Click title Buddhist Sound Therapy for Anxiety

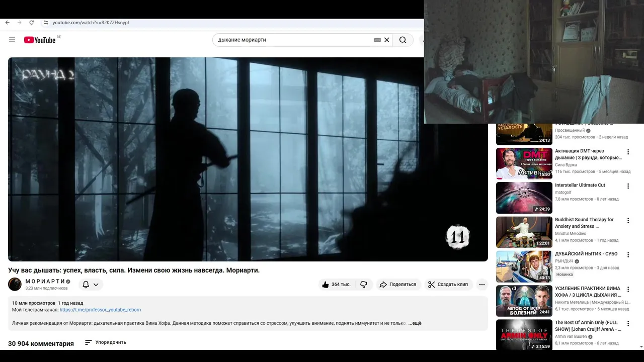pyautogui.click(x=585, y=223)
